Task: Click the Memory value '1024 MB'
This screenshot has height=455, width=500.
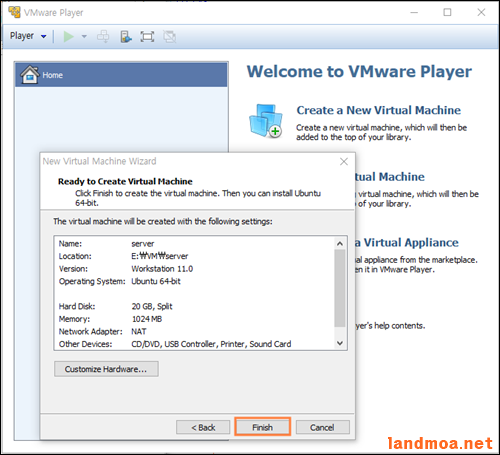Action: pyautogui.click(x=147, y=319)
